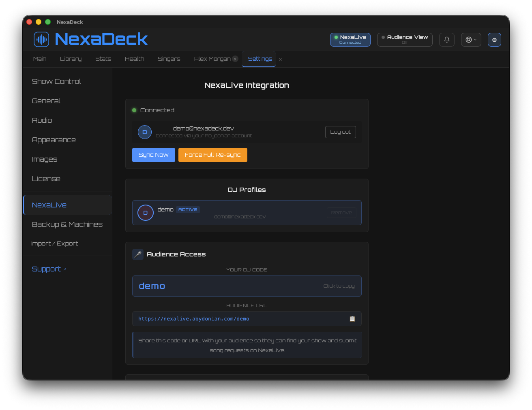532x410 pixels.
Task: Click the connected account avatar icon
Action: pyautogui.click(x=145, y=132)
